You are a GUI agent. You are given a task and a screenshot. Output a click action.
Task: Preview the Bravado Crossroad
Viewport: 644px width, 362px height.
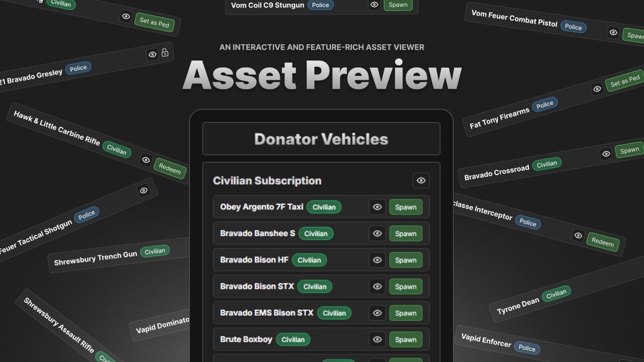tap(606, 153)
